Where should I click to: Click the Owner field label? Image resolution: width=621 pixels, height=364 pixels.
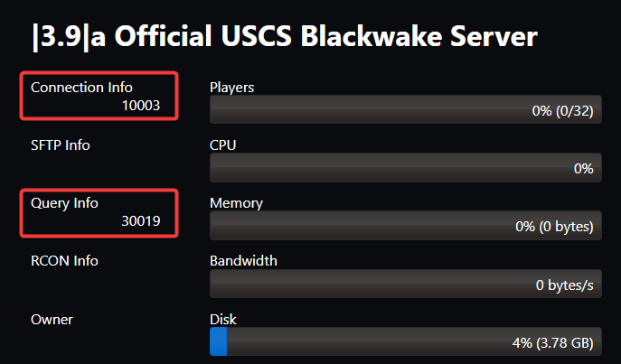point(52,319)
